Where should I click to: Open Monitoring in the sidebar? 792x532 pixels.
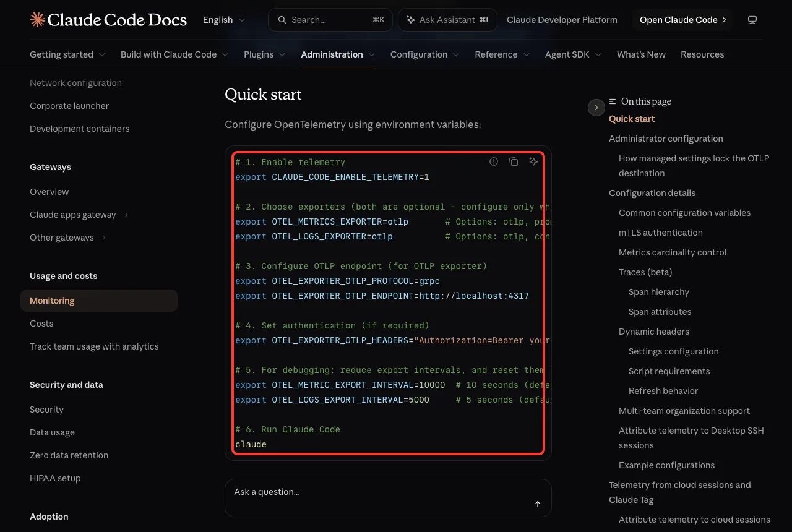(x=99, y=301)
